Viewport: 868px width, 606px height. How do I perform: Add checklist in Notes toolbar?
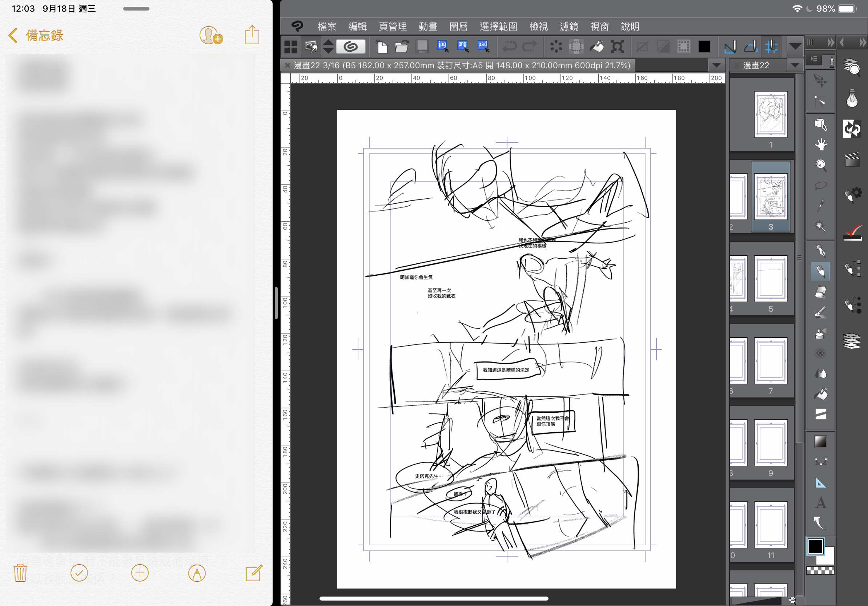79,573
